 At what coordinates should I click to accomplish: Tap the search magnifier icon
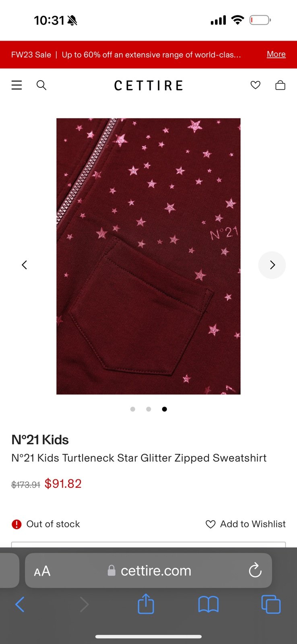[x=41, y=85]
